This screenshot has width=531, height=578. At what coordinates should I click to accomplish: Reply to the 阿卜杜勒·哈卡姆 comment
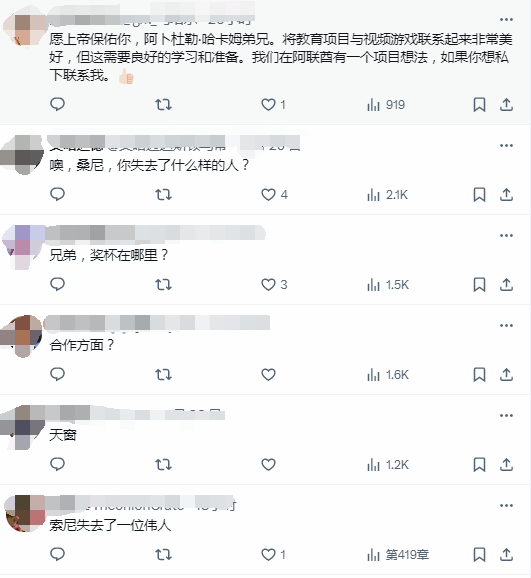(57, 104)
